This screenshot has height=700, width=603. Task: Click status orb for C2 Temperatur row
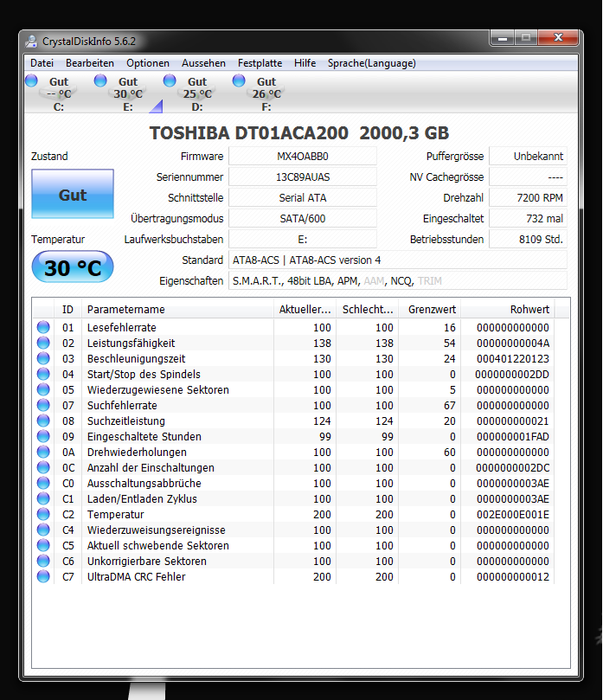43,514
